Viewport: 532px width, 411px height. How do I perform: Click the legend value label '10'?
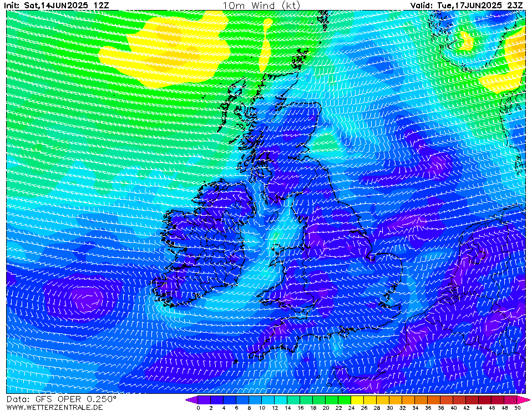262,408
